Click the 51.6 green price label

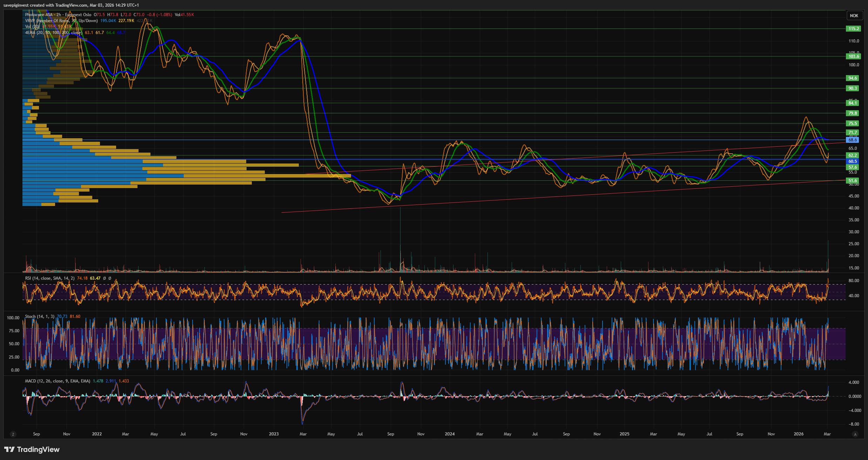coord(853,181)
